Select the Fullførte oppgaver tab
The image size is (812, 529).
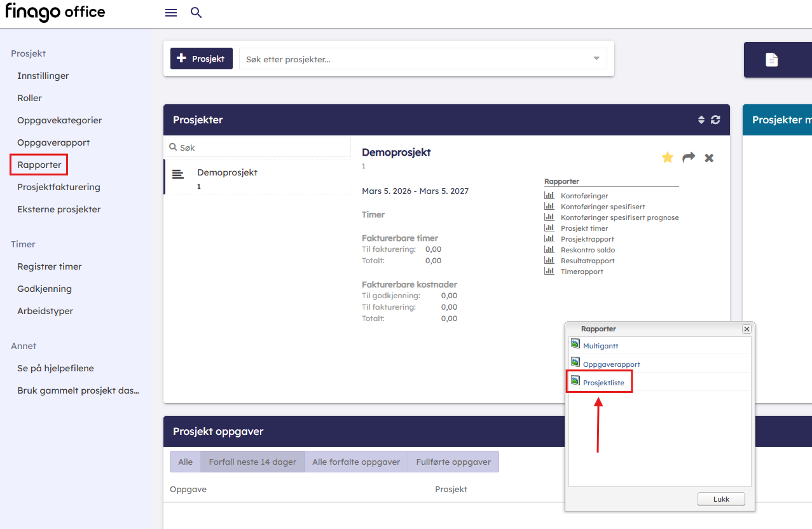point(453,462)
